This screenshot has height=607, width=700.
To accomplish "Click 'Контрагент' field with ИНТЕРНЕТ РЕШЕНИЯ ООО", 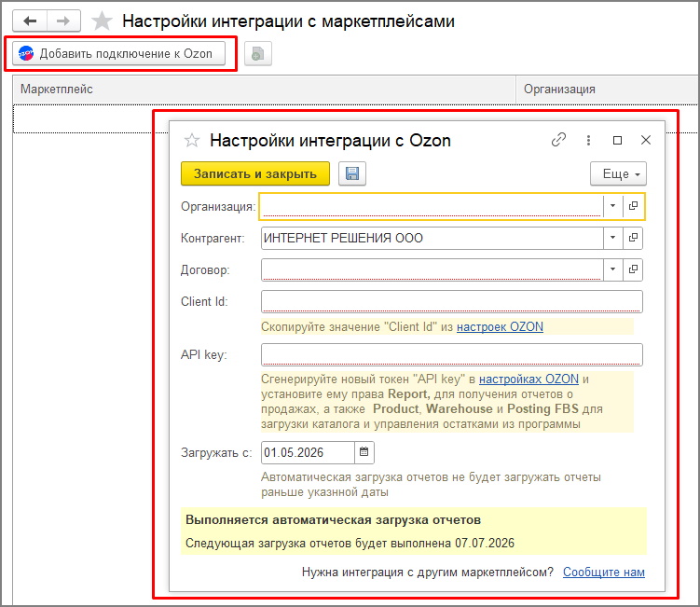I will (x=432, y=238).
